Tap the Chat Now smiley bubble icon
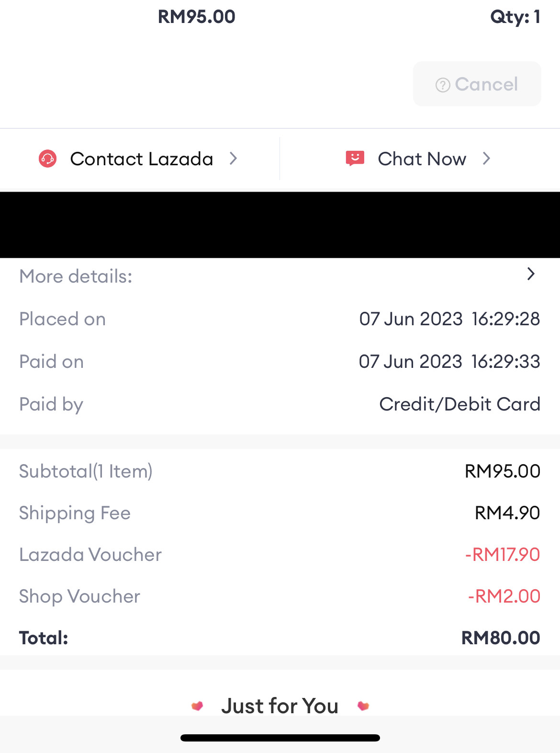Screen dimensions: 560x753 [x=355, y=158]
